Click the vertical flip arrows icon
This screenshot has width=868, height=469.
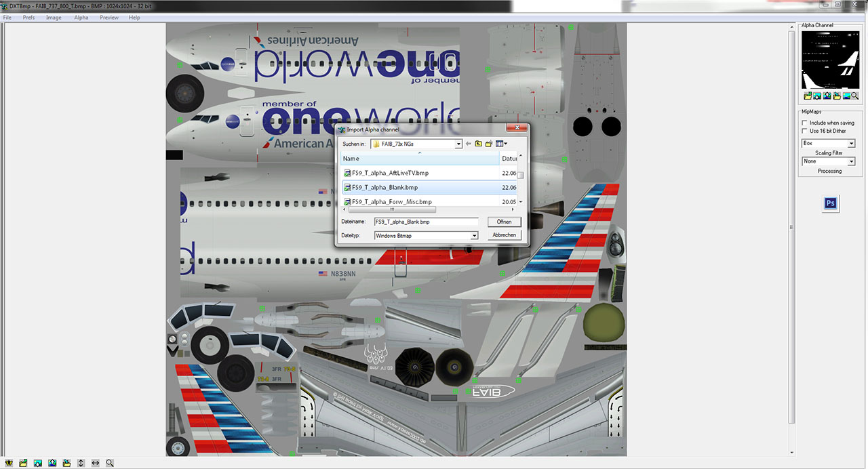81,463
